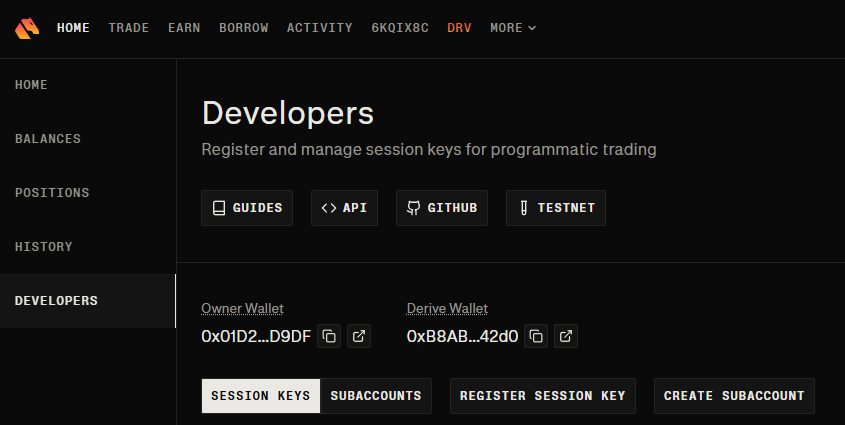Click Register Session Key button

coord(543,396)
